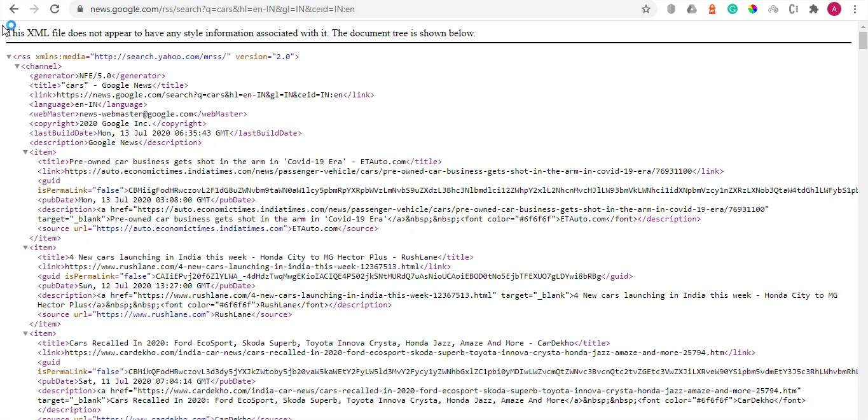
Task: Bookmark this page with the star icon
Action: click(x=646, y=9)
